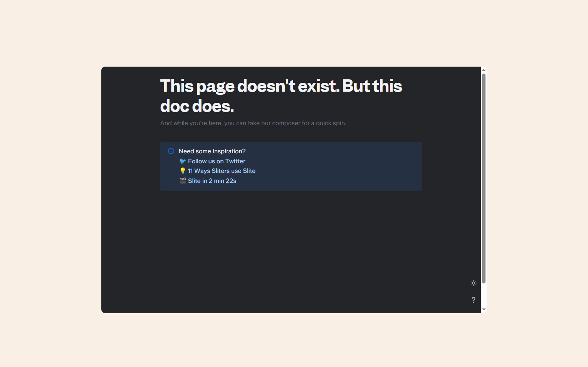Click the info icon beside Need some inspiration
This screenshot has height=367, width=588.
tap(171, 151)
